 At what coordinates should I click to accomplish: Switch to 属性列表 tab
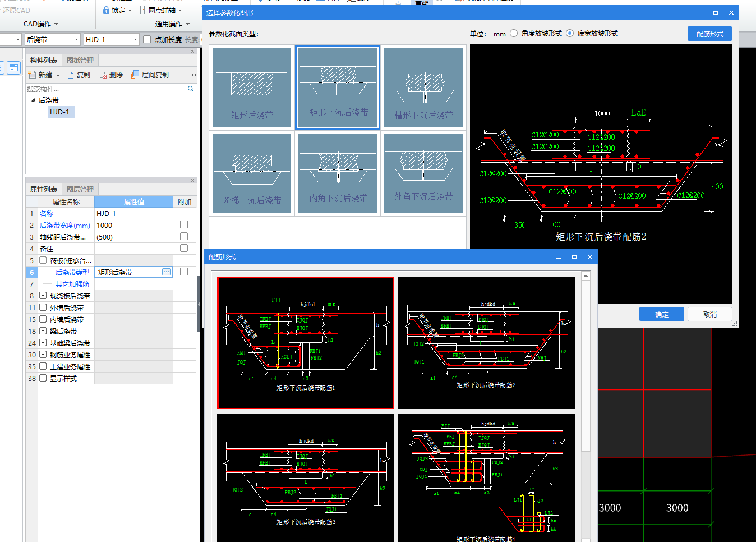(x=44, y=190)
